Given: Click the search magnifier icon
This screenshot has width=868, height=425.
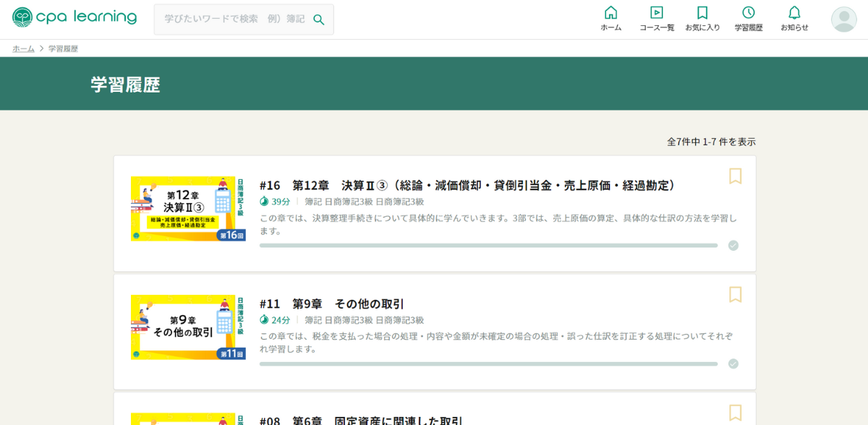Looking at the screenshot, I should tap(318, 20).
